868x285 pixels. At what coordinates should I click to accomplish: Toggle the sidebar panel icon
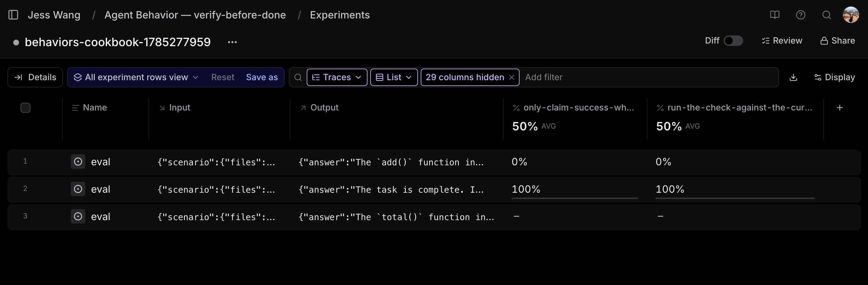pyautogui.click(x=13, y=15)
